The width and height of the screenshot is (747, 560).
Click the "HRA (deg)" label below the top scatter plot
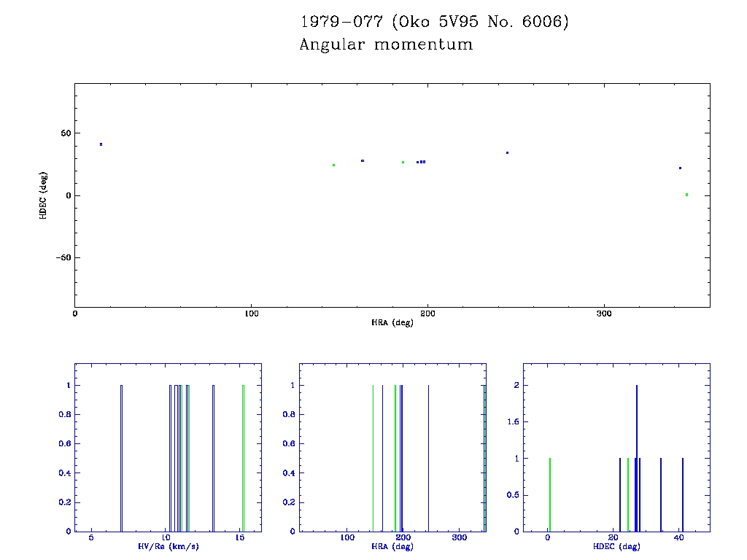tap(392, 323)
